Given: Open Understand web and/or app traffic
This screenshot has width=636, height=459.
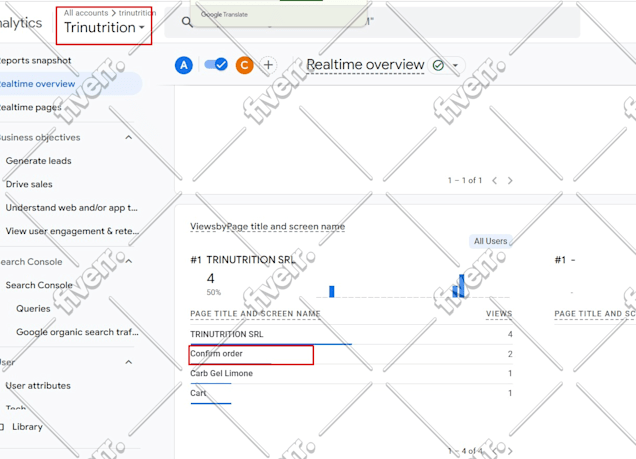Looking at the screenshot, I should tap(72, 208).
